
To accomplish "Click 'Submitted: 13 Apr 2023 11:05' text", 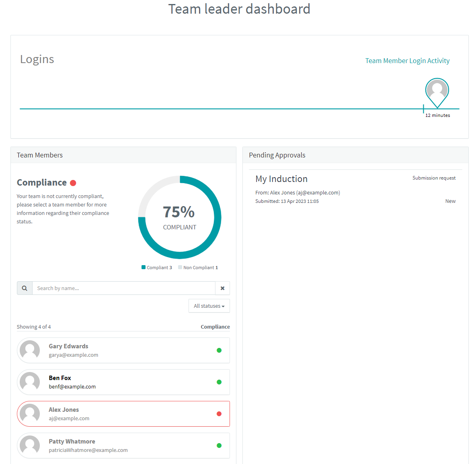I will click(x=287, y=201).
